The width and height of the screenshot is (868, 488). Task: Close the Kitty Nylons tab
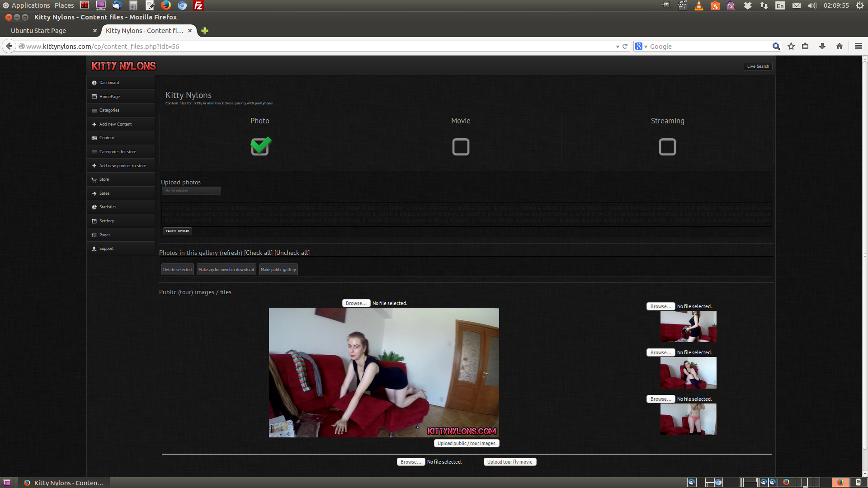click(x=190, y=31)
